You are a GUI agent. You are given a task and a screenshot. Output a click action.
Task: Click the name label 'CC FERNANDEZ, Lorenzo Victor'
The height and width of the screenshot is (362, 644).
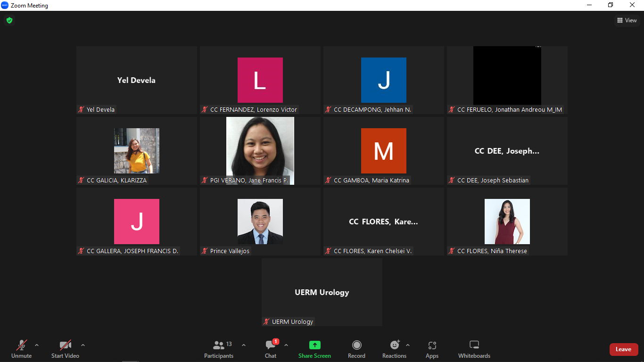[x=254, y=109]
